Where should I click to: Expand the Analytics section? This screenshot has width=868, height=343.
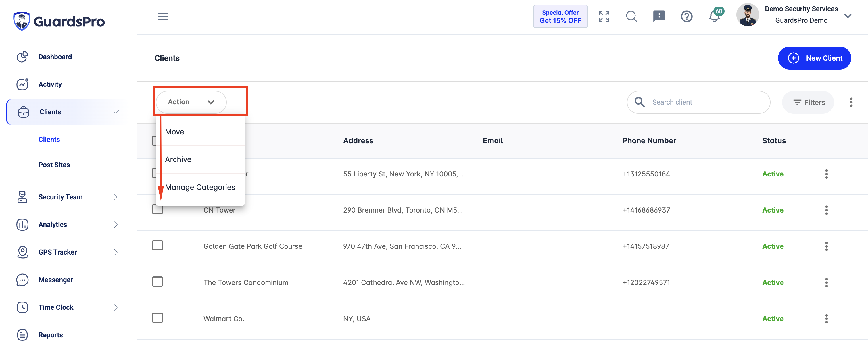coord(116,224)
